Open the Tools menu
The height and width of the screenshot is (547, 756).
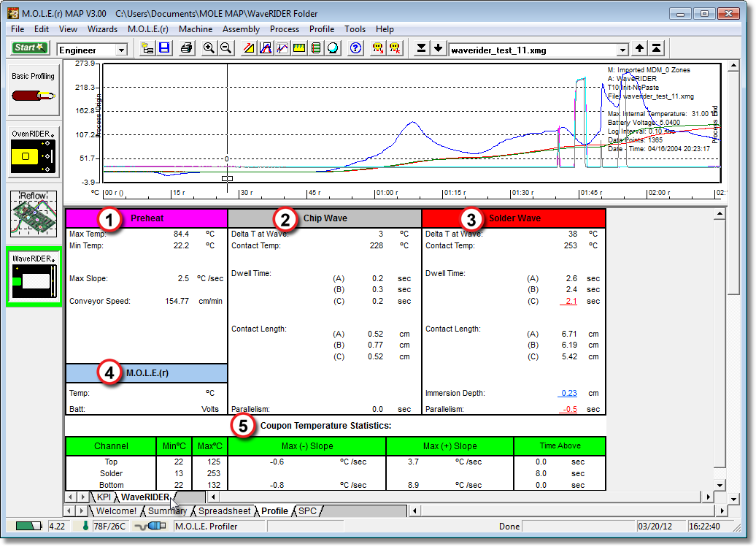point(355,29)
